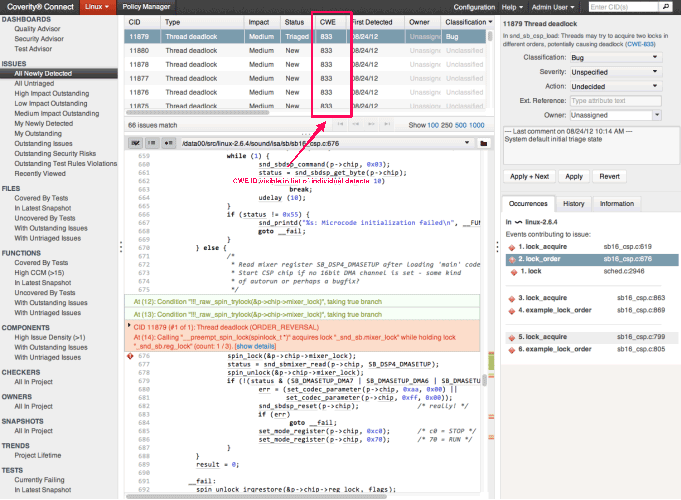Open Currently Failing tests view
This screenshot has width=681, height=500.
40,480
